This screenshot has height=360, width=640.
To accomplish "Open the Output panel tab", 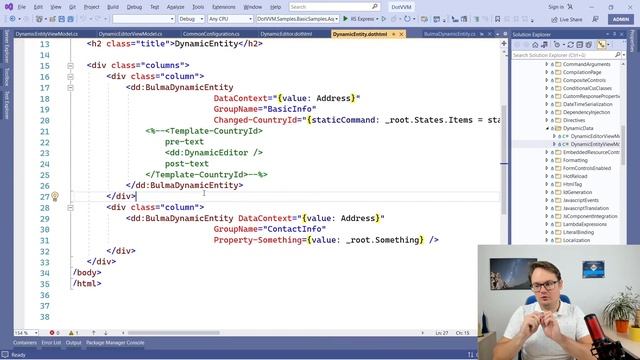I will 73,343.
